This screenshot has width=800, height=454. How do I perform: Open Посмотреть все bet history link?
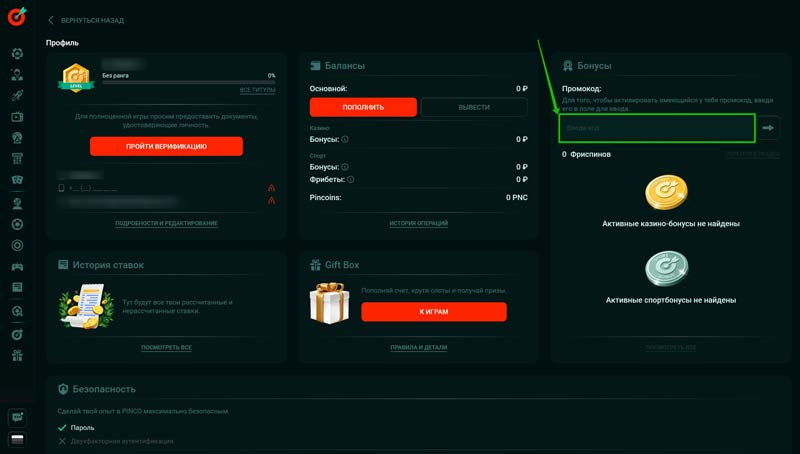click(166, 347)
